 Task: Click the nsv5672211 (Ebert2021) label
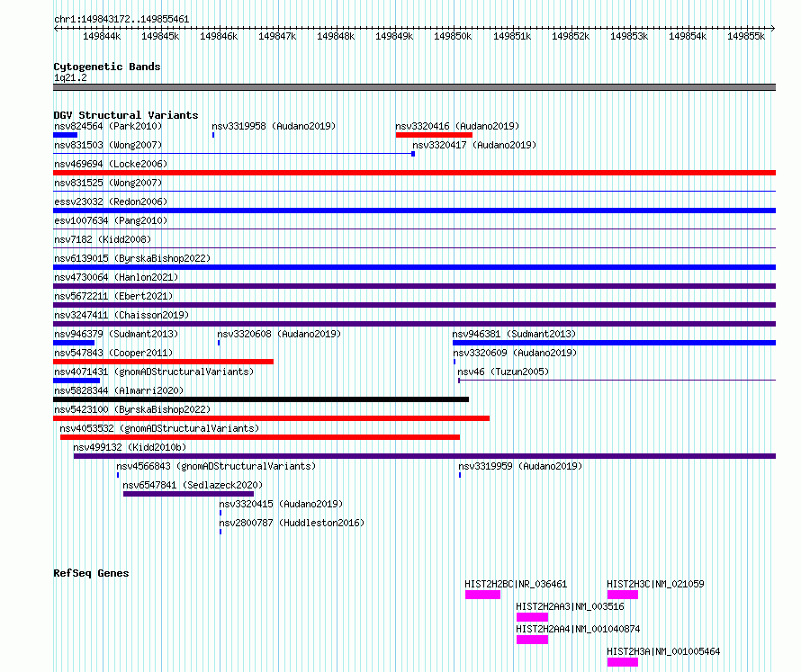[x=113, y=296]
